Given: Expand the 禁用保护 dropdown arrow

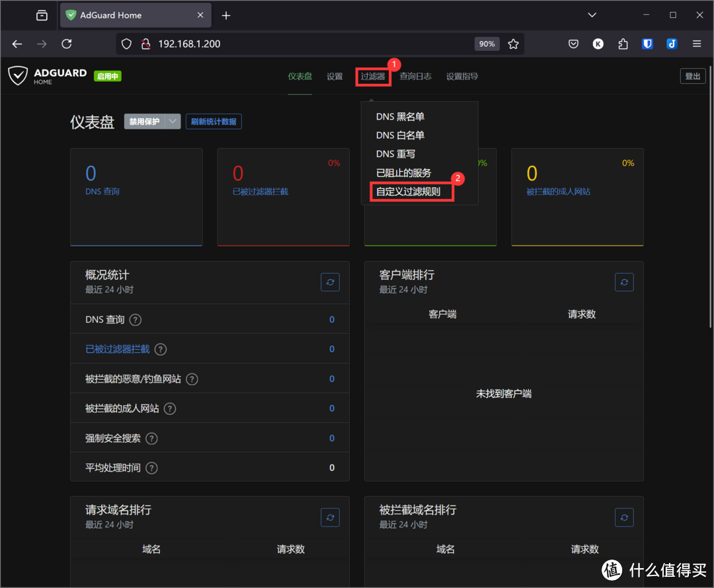Looking at the screenshot, I should pos(171,121).
